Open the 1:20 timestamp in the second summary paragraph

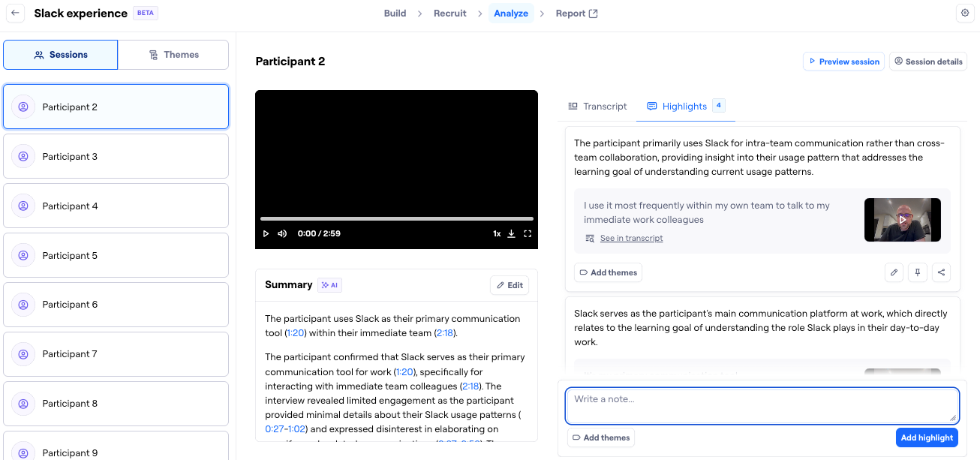tap(404, 371)
